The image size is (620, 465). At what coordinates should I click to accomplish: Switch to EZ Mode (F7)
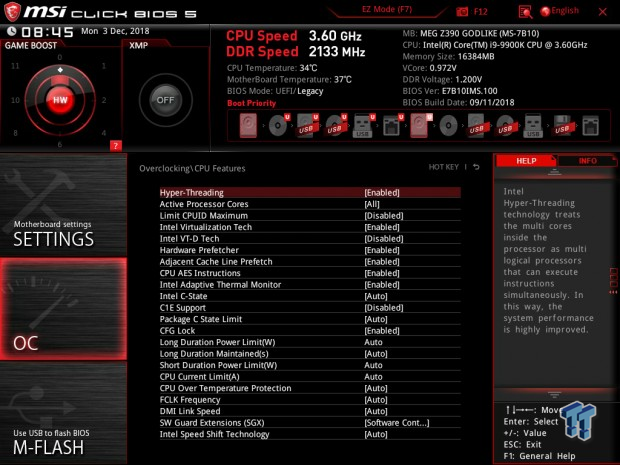click(x=387, y=9)
